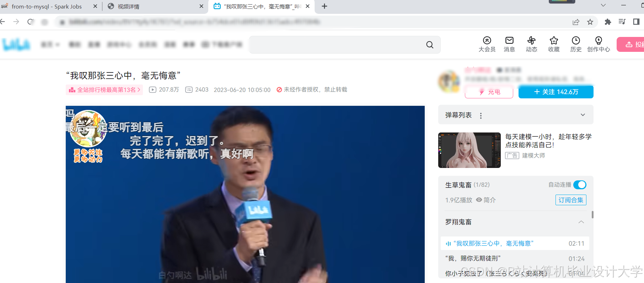Viewport: 644px width, 283px height.
Task: Click the 未经作者授权，禁止转载 notice
Action: [312, 90]
